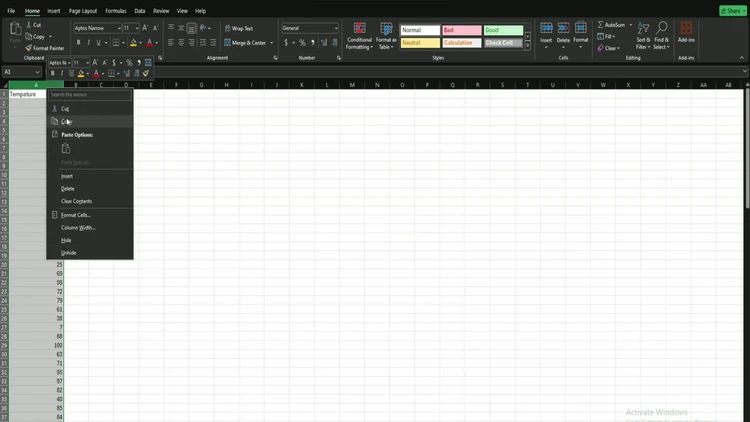Toggle Wrap Text
Viewport: 750px width, 422px height.
[239, 29]
